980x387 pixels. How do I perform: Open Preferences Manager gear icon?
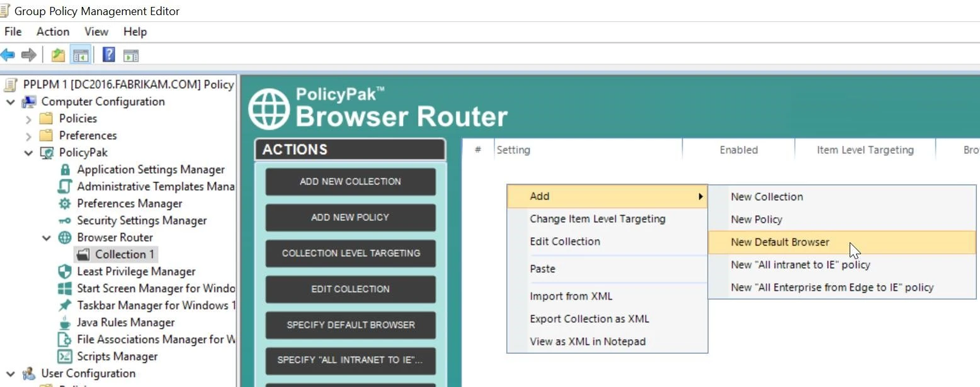click(64, 204)
